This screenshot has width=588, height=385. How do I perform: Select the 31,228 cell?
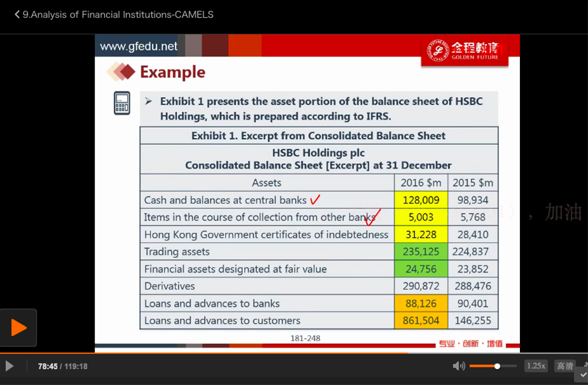421,234
